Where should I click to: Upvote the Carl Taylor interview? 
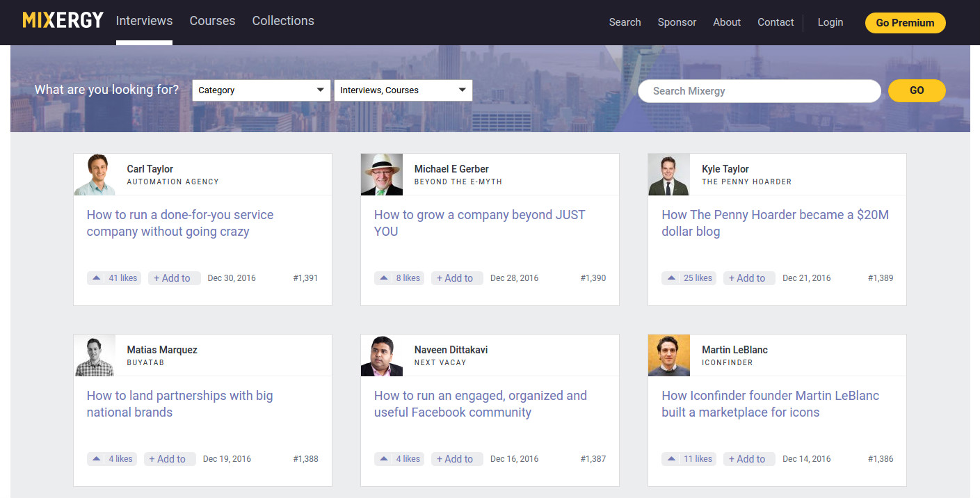(x=95, y=278)
